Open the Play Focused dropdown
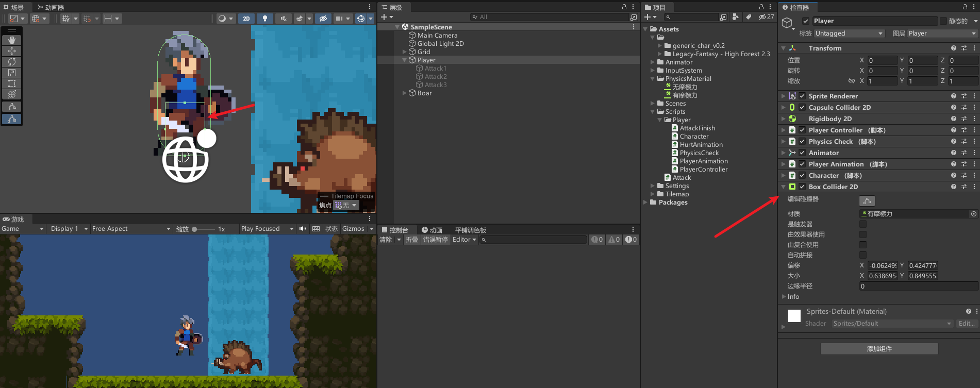Image resolution: width=980 pixels, height=388 pixels. click(267, 229)
